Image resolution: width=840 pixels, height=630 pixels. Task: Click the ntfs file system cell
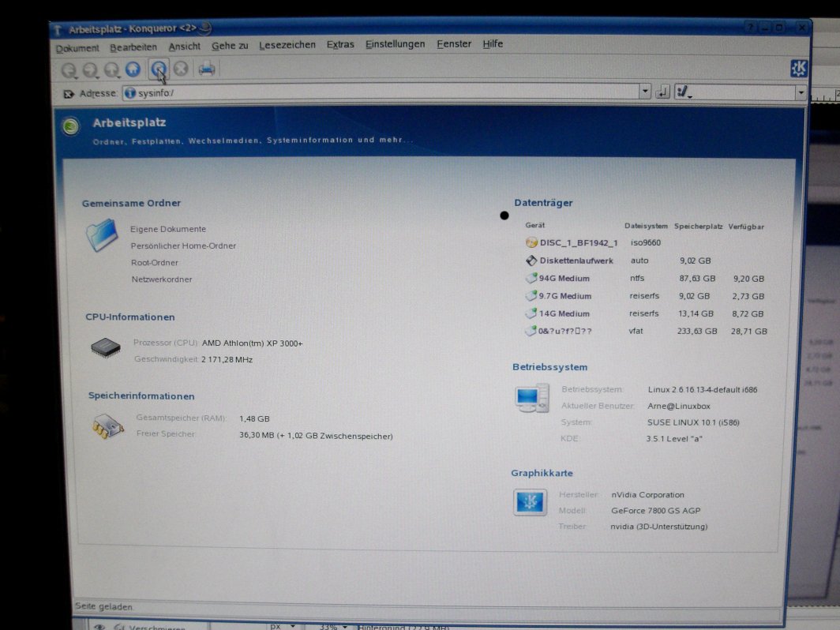(637, 278)
